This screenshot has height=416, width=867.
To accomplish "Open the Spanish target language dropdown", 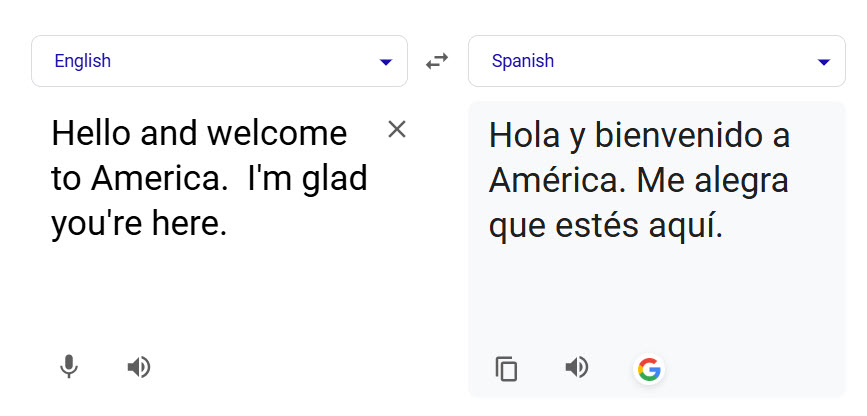I will coord(656,61).
